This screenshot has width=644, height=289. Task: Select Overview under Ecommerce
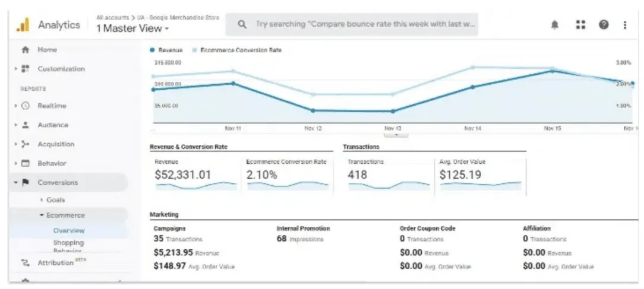(x=69, y=231)
